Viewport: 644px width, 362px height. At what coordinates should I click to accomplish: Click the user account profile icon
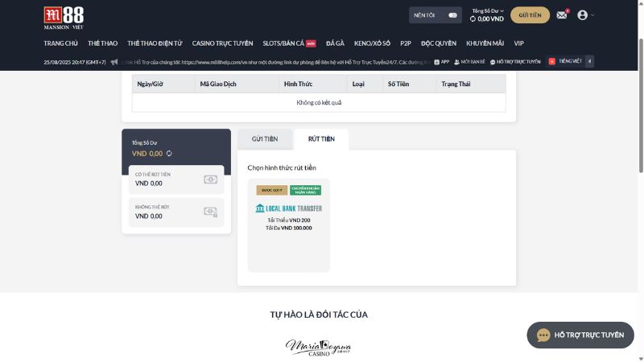pos(582,15)
